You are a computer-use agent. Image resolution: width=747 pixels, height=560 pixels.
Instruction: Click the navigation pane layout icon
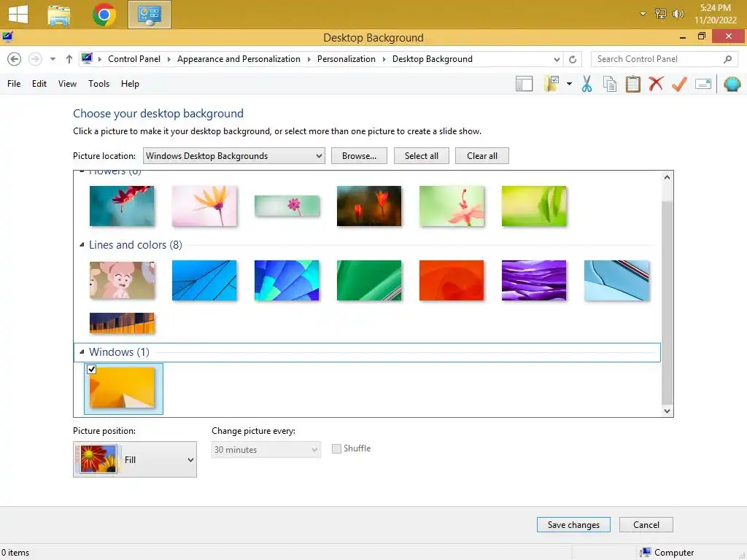pos(524,85)
